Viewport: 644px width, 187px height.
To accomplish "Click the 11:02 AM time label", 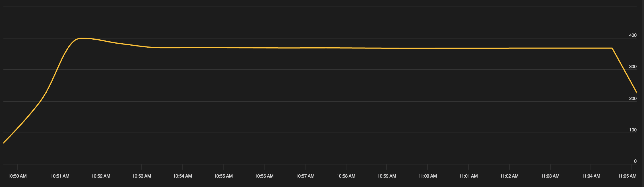I will [x=509, y=176].
